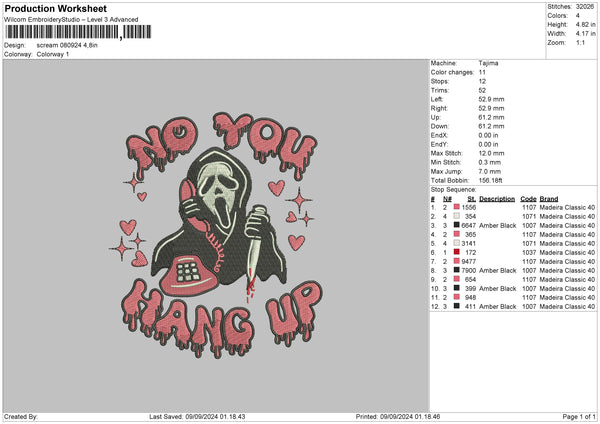Select the 'Right:' measurement label
This screenshot has height=424, width=600.
tap(439, 109)
